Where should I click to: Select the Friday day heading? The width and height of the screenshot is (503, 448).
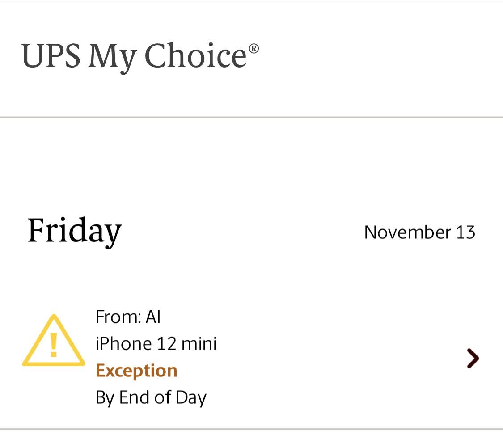click(x=75, y=231)
